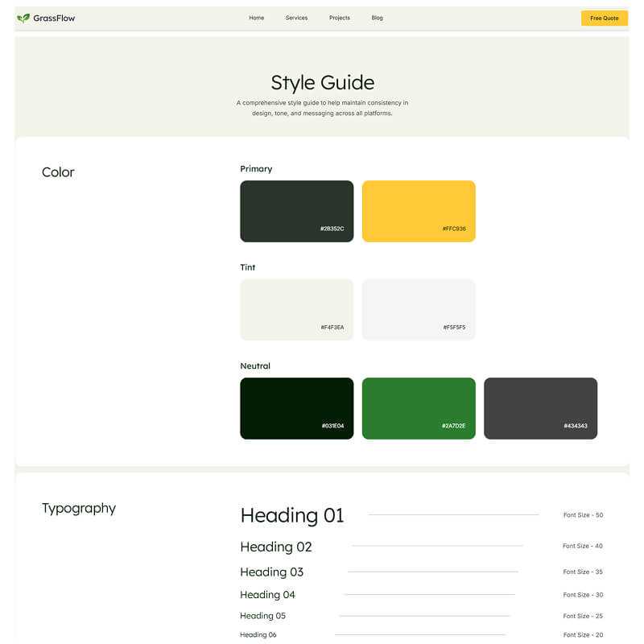Click the Tint label
The image size is (644, 644).
click(x=248, y=267)
